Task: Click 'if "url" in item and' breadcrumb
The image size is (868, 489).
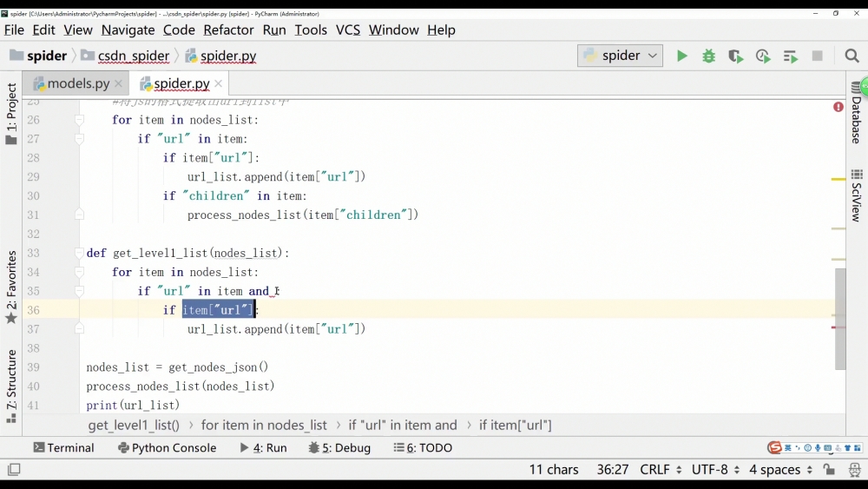Action: pos(403,426)
